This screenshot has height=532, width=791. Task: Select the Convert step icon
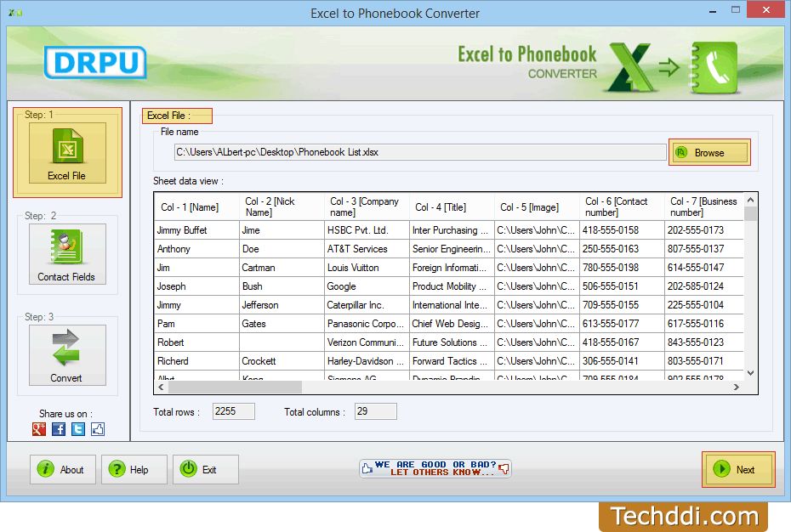pos(67,355)
